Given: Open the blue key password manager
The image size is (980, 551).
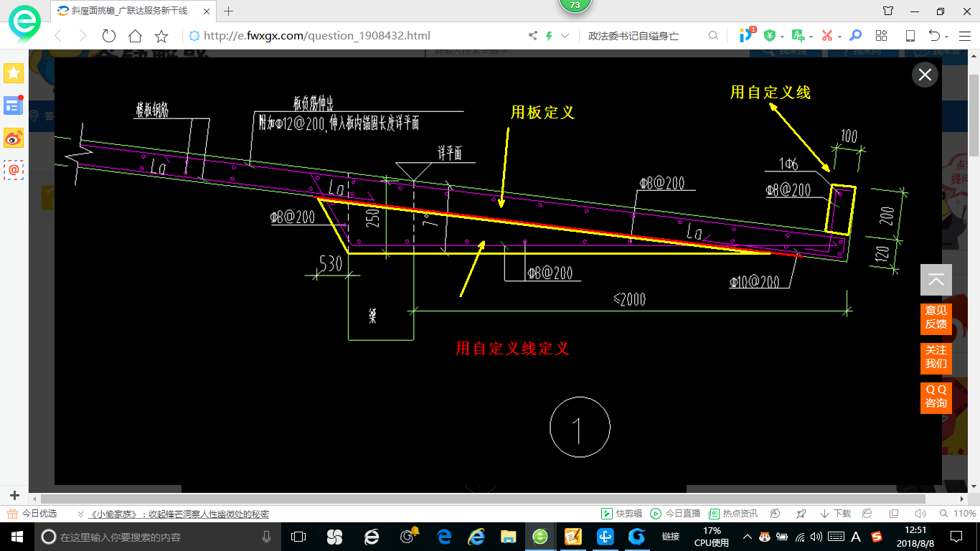Looking at the screenshot, I should point(855,36).
